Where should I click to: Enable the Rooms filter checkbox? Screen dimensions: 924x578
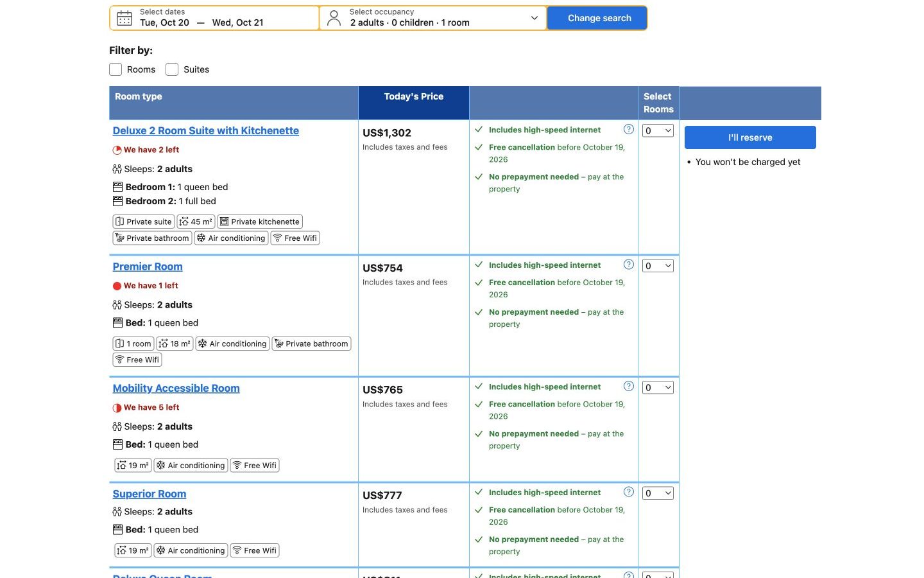coord(116,69)
